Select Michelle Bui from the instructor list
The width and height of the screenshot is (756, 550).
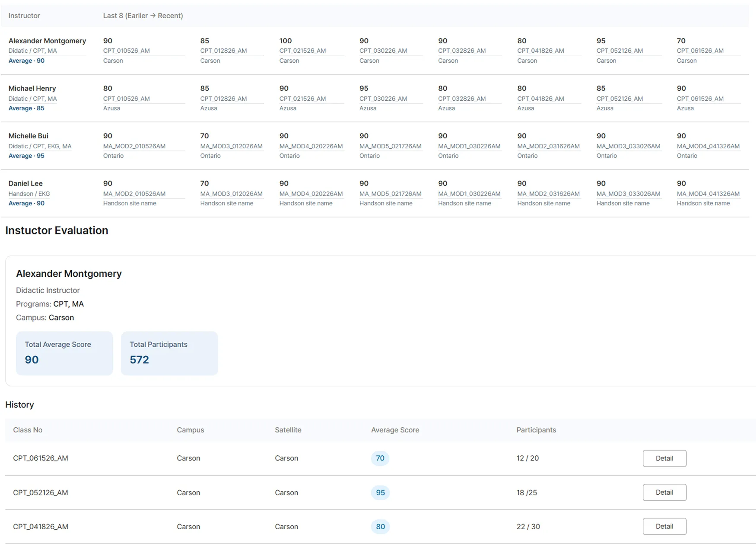[29, 136]
